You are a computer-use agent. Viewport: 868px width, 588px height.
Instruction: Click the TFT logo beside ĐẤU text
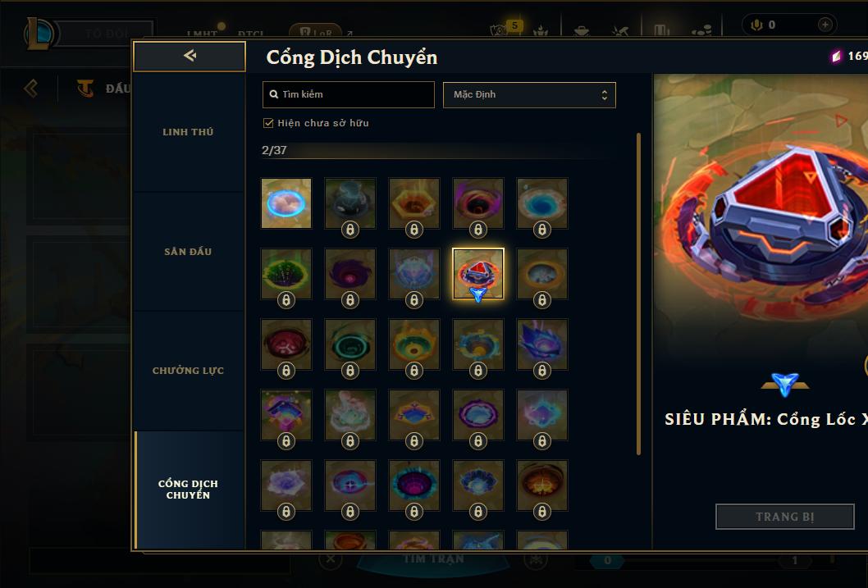[x=85, y=88]
